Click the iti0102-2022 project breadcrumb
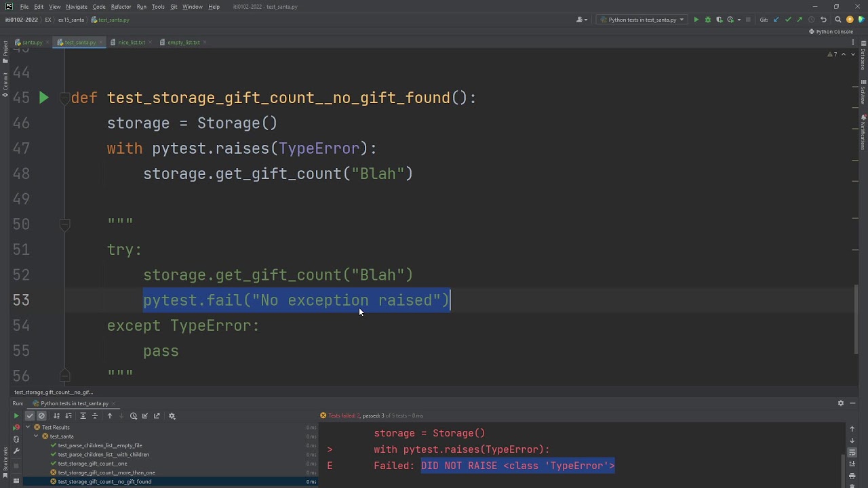868x488 pixels. (22, 20)
